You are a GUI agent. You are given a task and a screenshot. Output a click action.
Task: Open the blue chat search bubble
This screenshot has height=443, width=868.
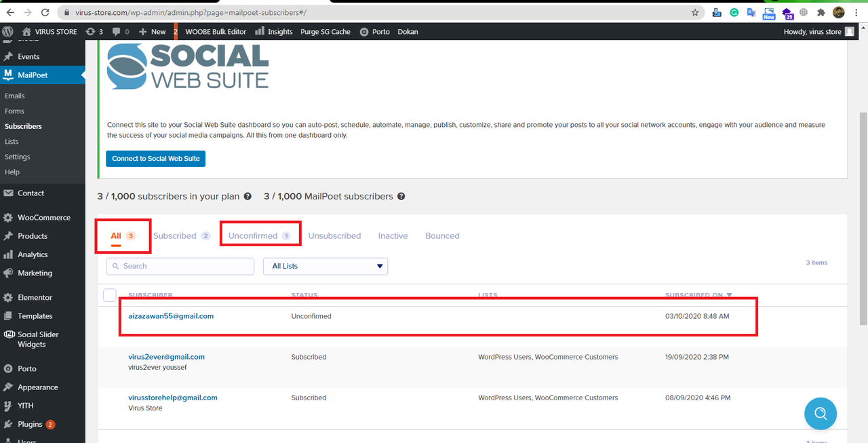click(821, 414)
